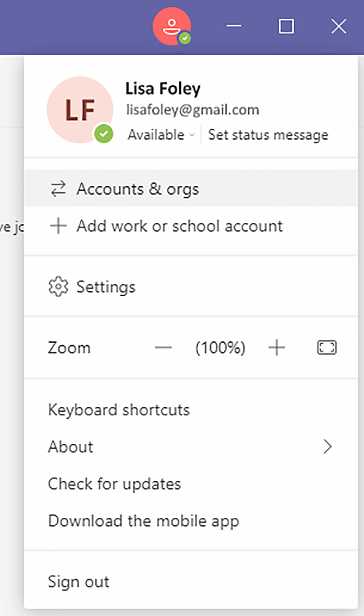The image size is (364, 616).
Task: Expand the About submenu chevron
Action: [327, 446]
